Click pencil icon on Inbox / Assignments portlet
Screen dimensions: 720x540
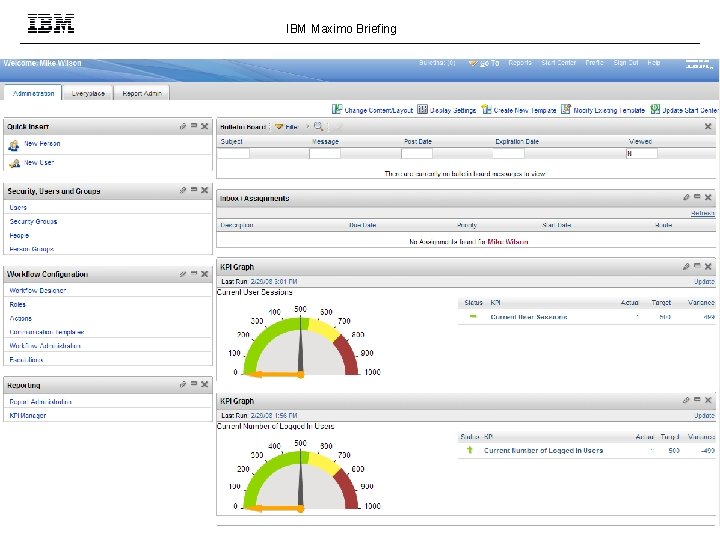tap(686, 197)
